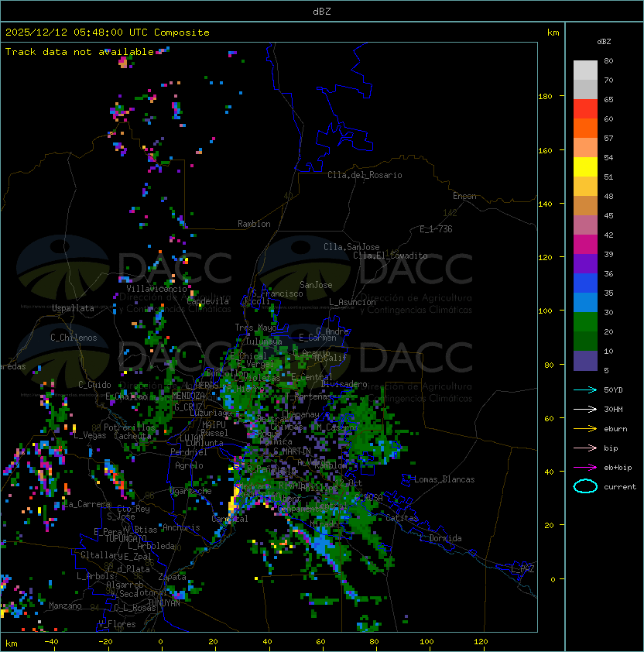Click the white 30HM arrow legend icon
Viewport: 644px width, 652px height.
pos(585,409)
